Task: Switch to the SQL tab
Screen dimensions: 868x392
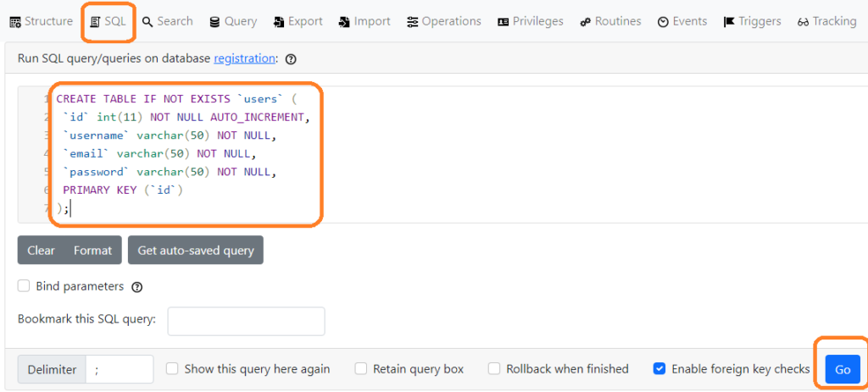Action: [x=108, y=21]
